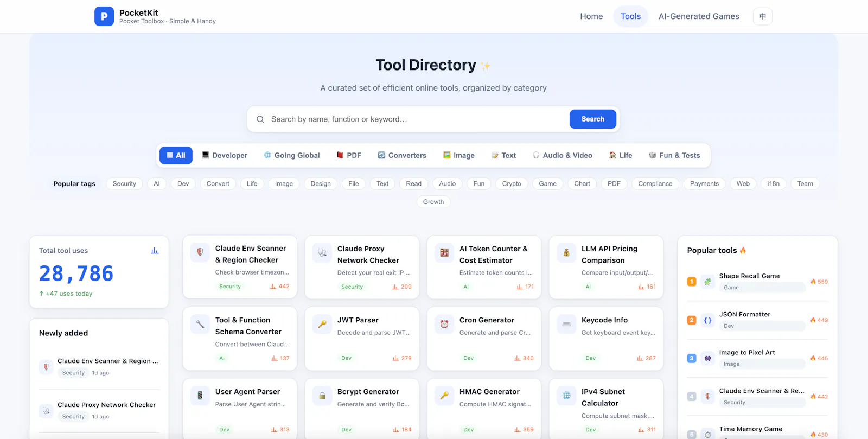Viewport: 868px width, 439px height.
Task: Click Newly added Claude Env Scanner shield icon
Action: click(x=46, y=367)
